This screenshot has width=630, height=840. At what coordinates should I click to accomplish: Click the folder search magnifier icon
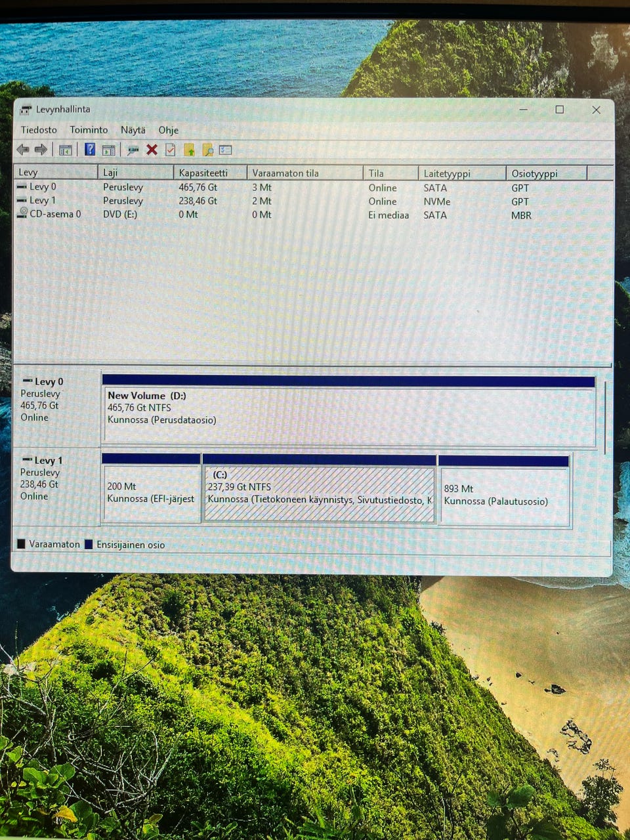click(x=207, y=150)
